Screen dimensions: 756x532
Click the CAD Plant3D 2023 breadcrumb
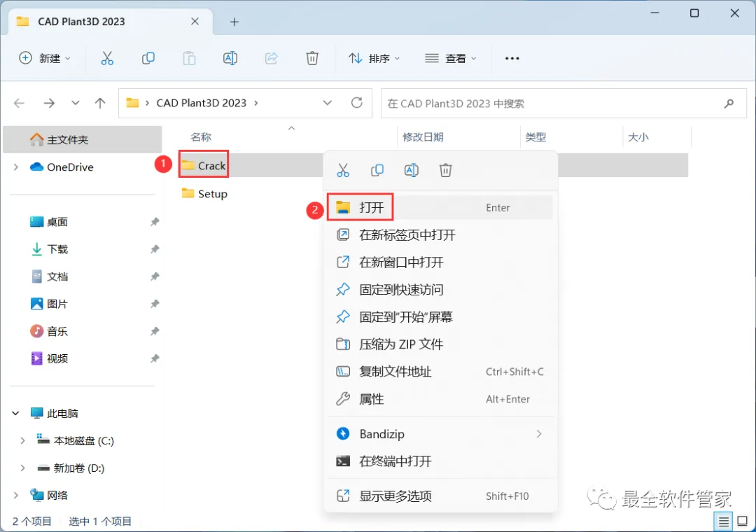pyautogui.click(x=201, y=103)
